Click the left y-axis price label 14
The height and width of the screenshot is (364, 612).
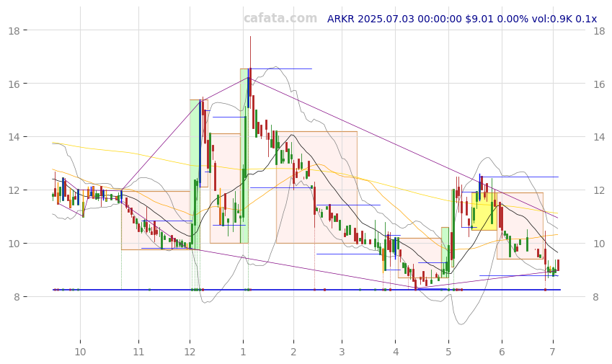[x=14, y=137]
